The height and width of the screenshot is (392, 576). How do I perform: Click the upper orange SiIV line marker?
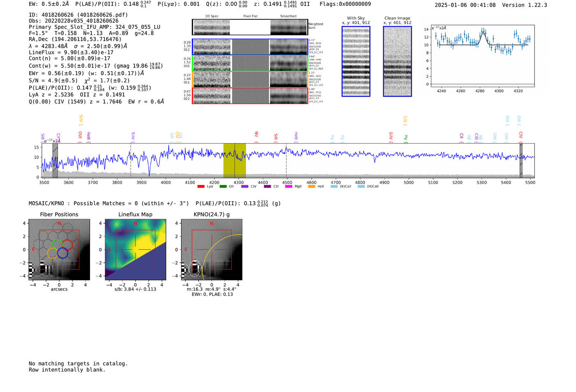click(81, 120)
